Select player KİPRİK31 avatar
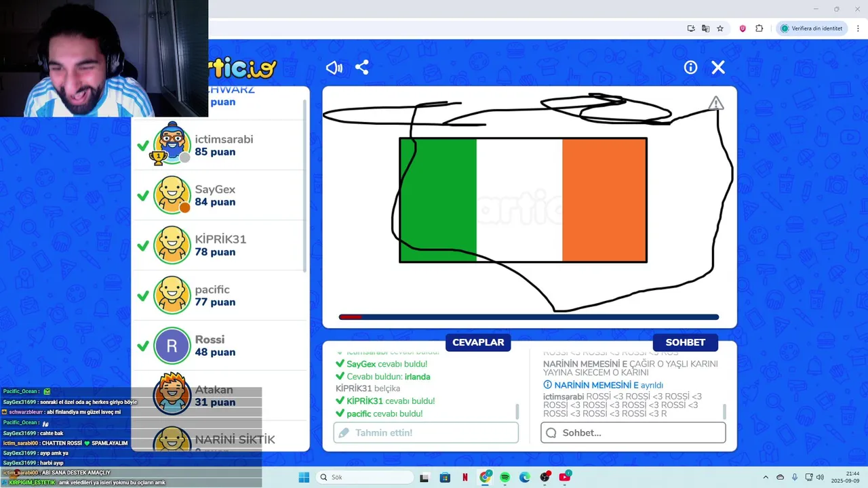868x488 pixels. pos(172,245)
